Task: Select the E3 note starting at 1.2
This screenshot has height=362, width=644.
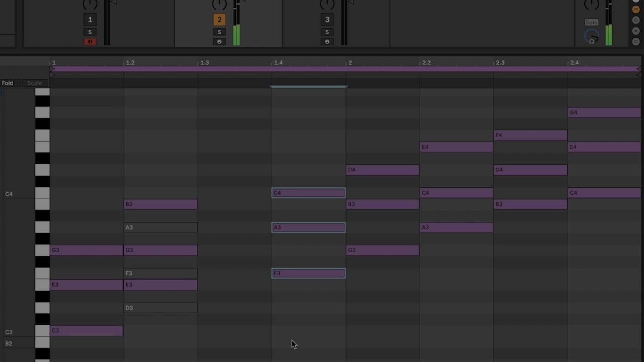Action: [x=161, y=285]
